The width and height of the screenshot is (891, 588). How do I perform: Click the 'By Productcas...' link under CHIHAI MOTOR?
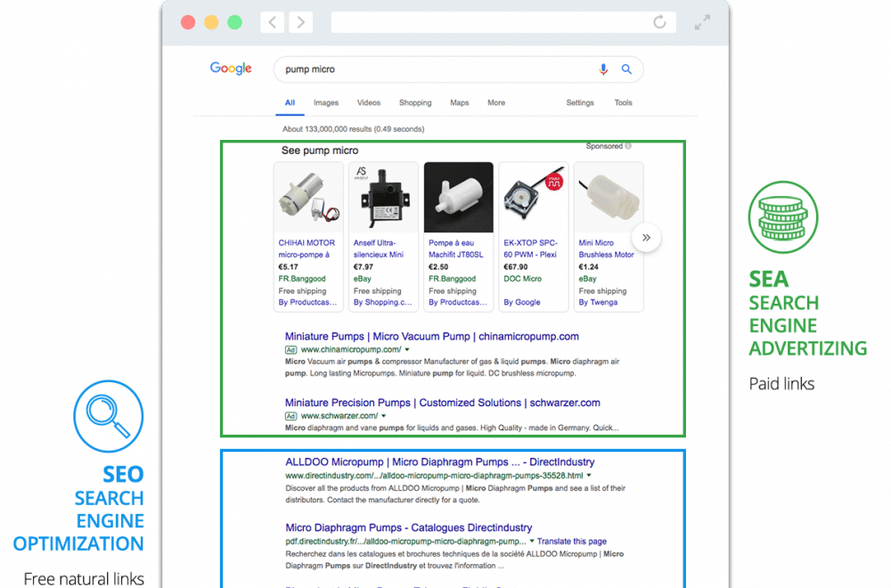pyautogui.click(x=307, y=302)
